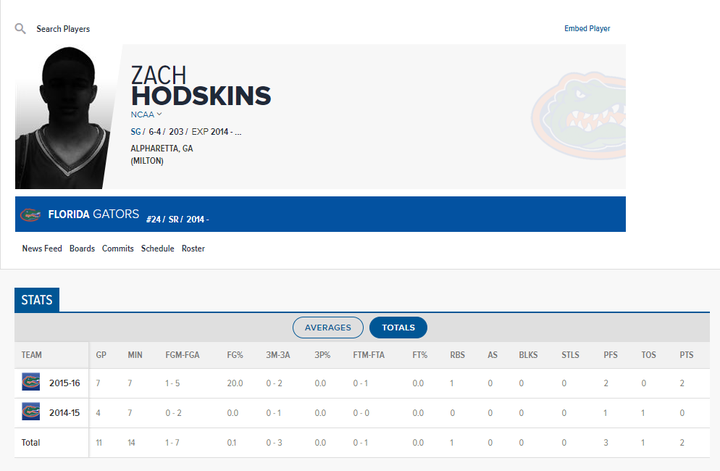Click Zach Hodskins player silhouette photo
This screenshot has width=720, height=471.
[64, 118]
